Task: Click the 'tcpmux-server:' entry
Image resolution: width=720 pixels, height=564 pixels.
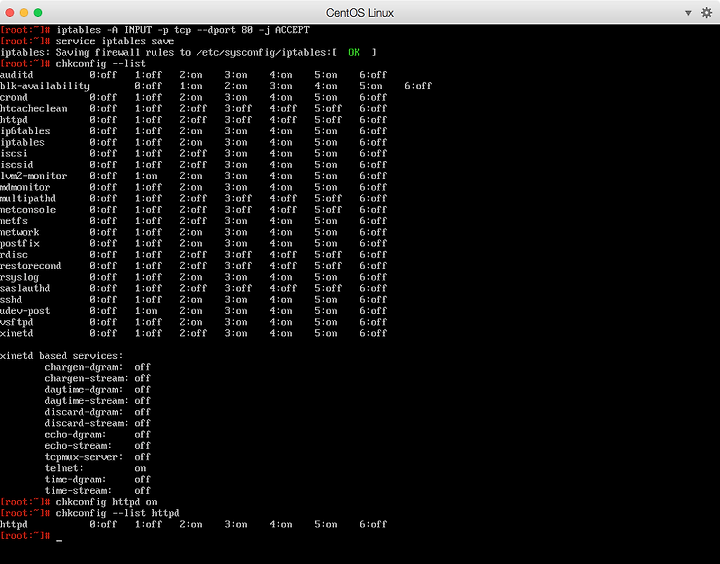Action: [x=84, y=457]
